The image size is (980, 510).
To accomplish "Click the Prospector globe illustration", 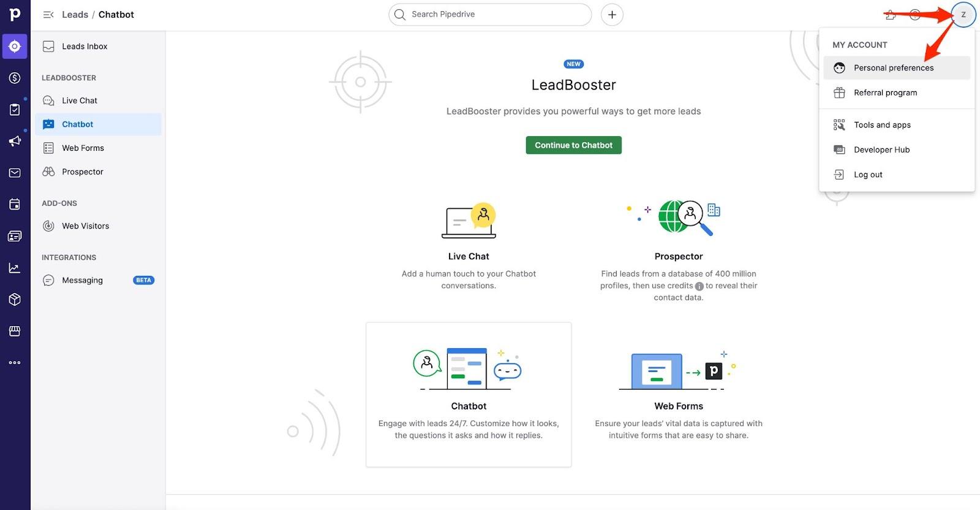I will pos(673,218).
